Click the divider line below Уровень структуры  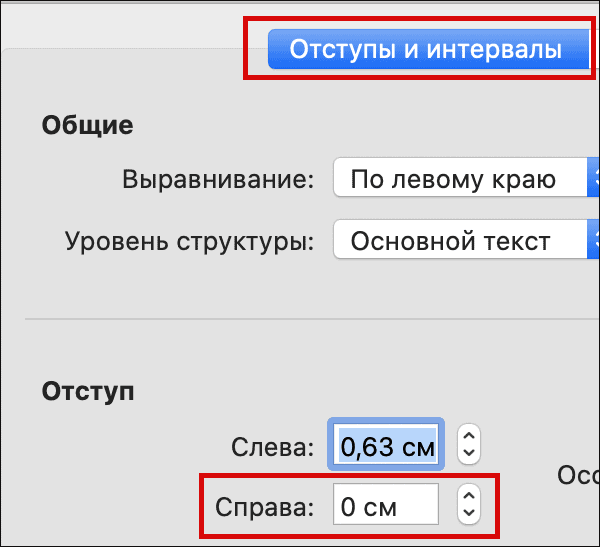coord(312,318)
